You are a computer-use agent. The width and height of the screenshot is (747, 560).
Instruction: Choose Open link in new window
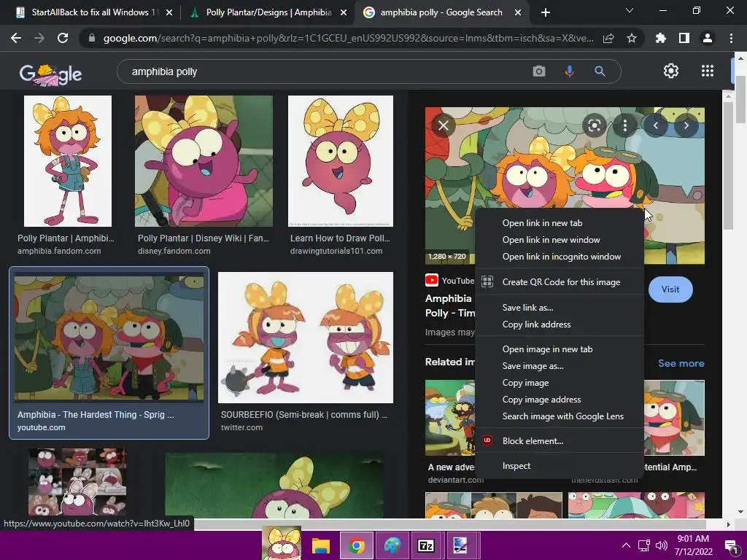pos(560,239)
